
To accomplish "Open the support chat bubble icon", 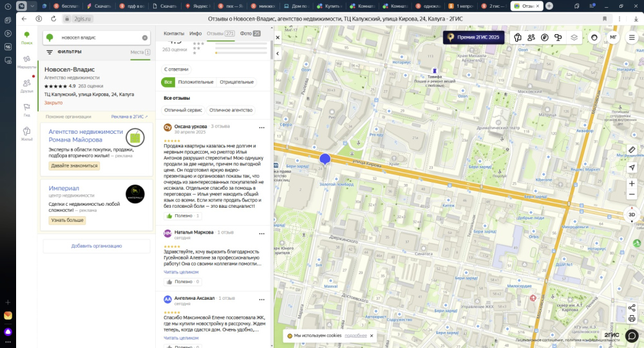I will (x=632, y=336).
